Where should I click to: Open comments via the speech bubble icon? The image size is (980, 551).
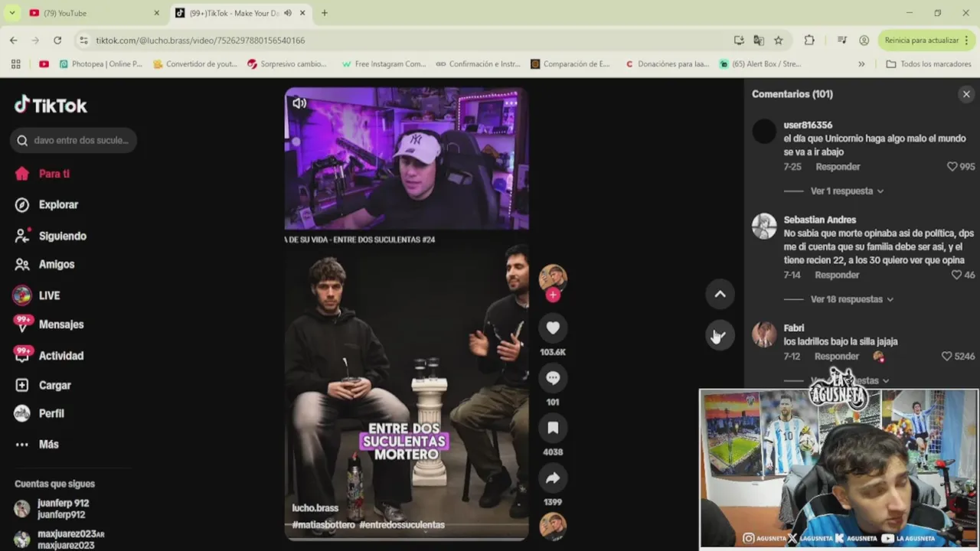click(x=553, y=378)
